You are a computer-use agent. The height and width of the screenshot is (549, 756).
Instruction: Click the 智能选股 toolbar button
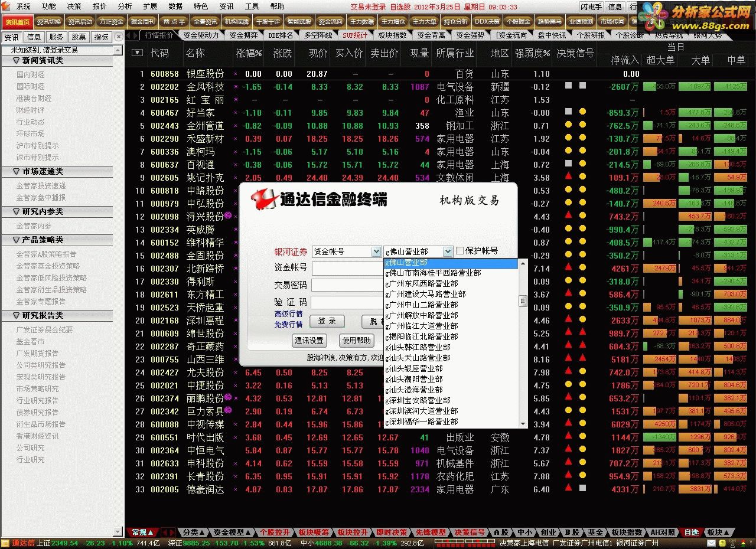(x=299, y=21)
